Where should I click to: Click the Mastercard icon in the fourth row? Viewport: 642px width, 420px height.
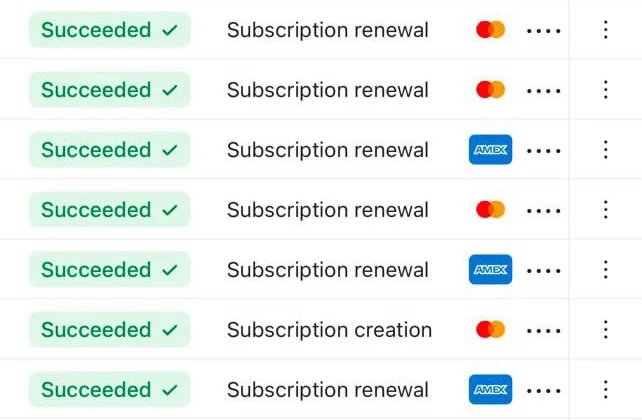tap(491, 210)
